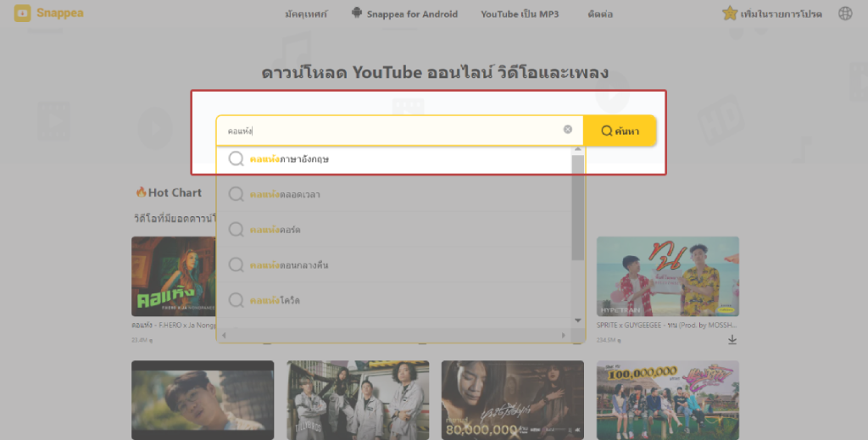The image size is (868, 440).
Task: Open the ตัดต่อ menu item
Action: [x=600, y=14]
